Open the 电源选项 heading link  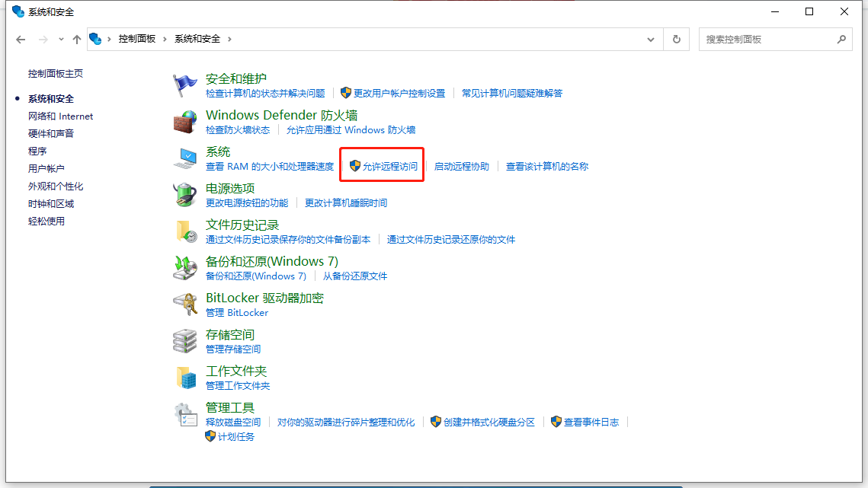[x=229, y=188]
